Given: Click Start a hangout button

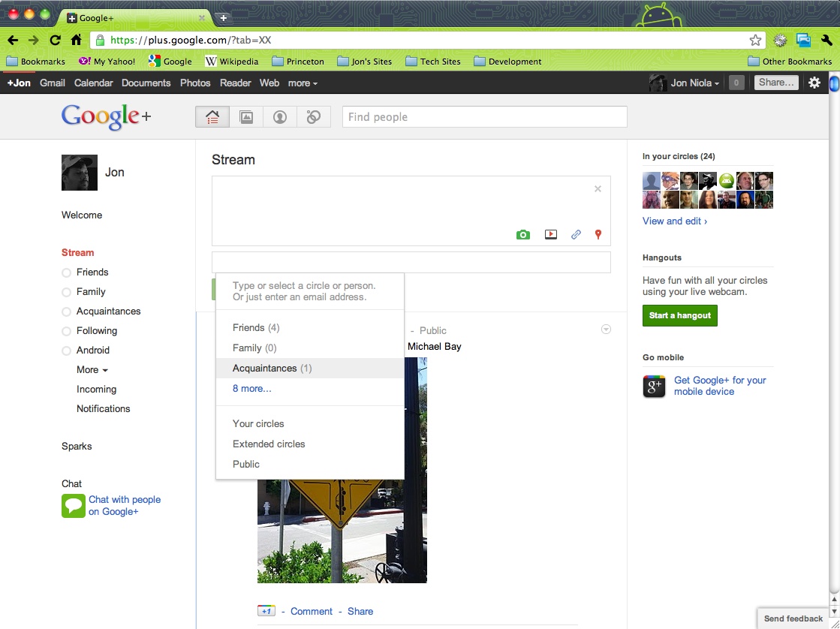Looking at the screenshot, I should (680, 315).
